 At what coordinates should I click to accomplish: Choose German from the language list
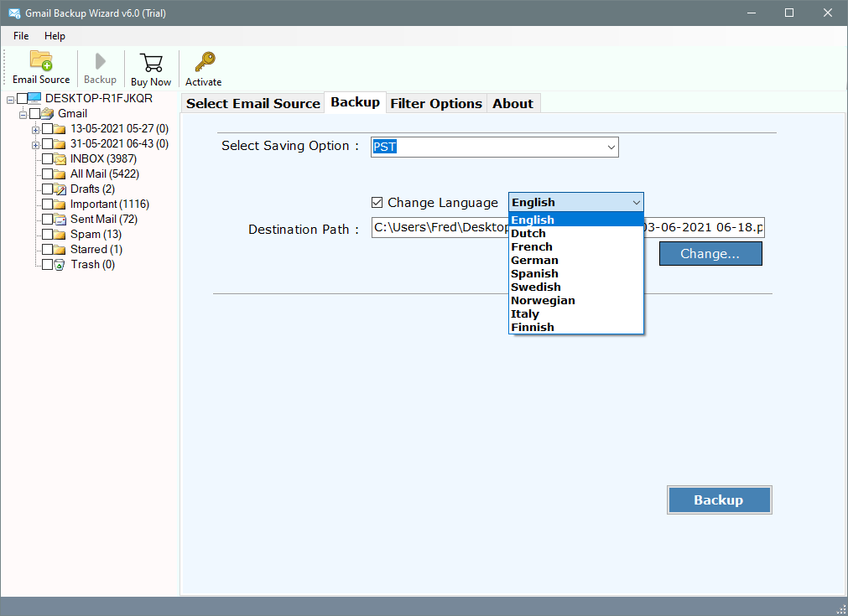pos(576,261)
